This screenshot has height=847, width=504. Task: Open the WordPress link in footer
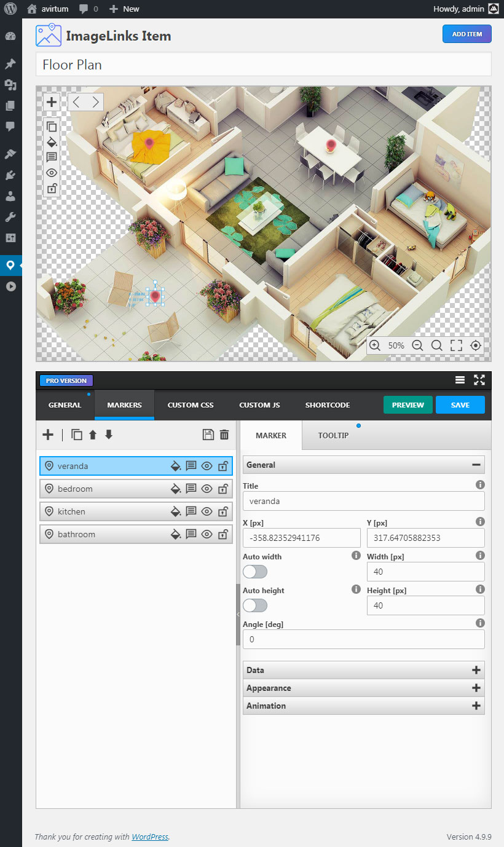click(x=149, y=837)
